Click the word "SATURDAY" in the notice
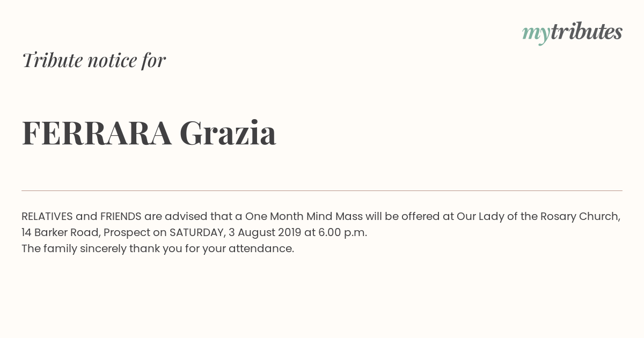The height and width of the screenshot is (338, 644). point(196,233)
